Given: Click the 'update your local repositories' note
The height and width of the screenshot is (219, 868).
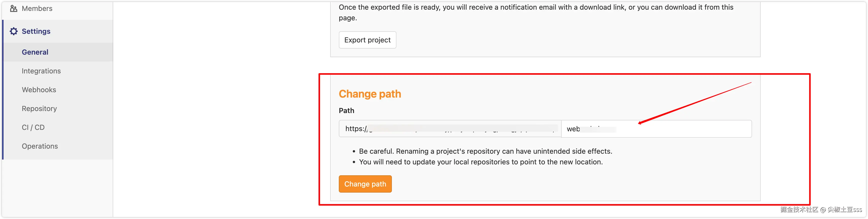Looking at the screenshot, I should click(x=480, y=162).
